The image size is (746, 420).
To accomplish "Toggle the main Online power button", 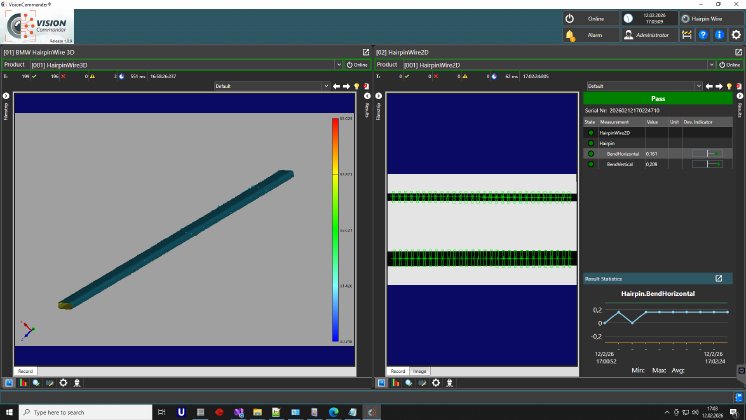I will coord(587,18).
